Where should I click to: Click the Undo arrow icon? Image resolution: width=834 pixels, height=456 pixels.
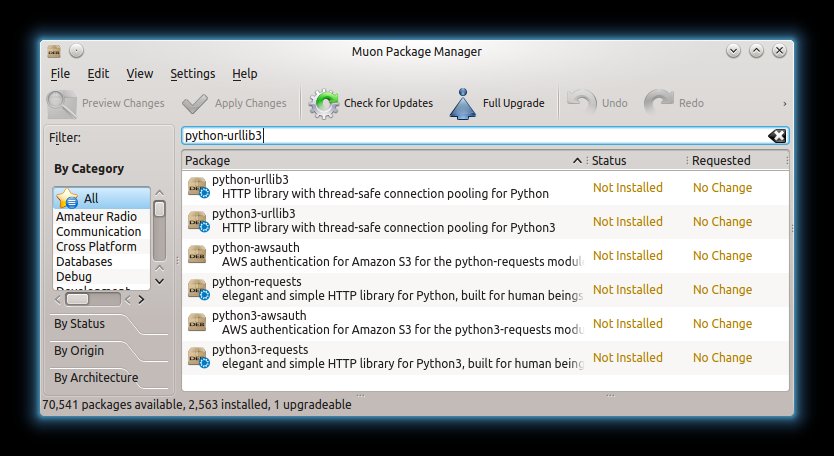581,103
